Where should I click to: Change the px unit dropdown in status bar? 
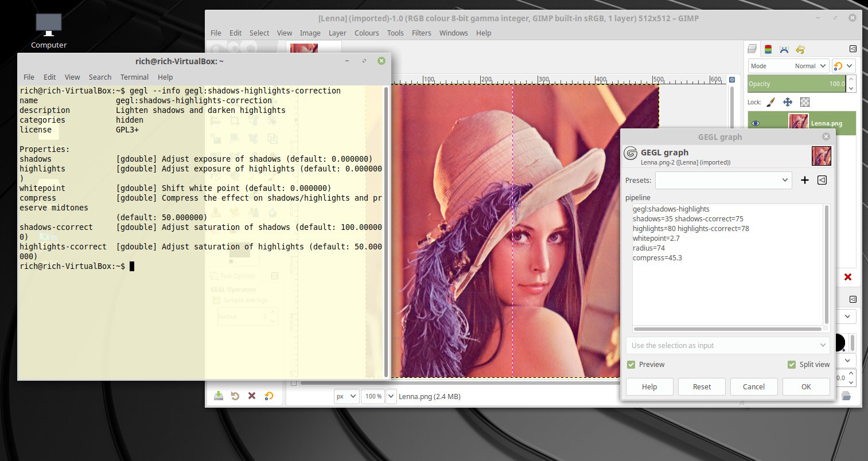347,396
